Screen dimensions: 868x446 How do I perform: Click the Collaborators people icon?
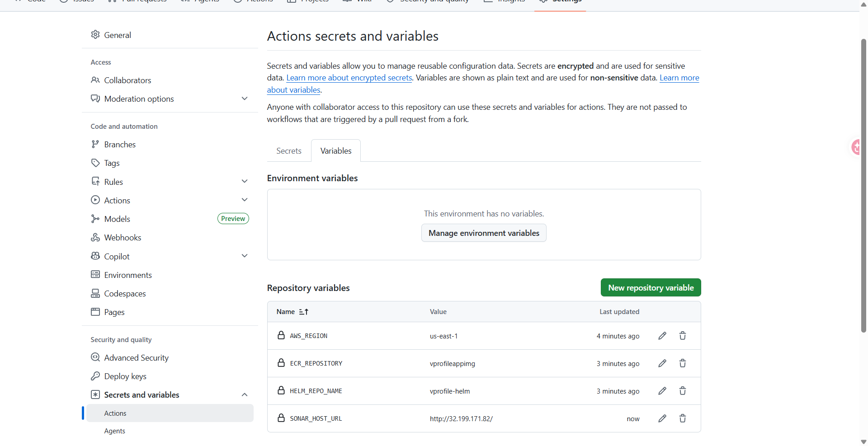(95, 80)
